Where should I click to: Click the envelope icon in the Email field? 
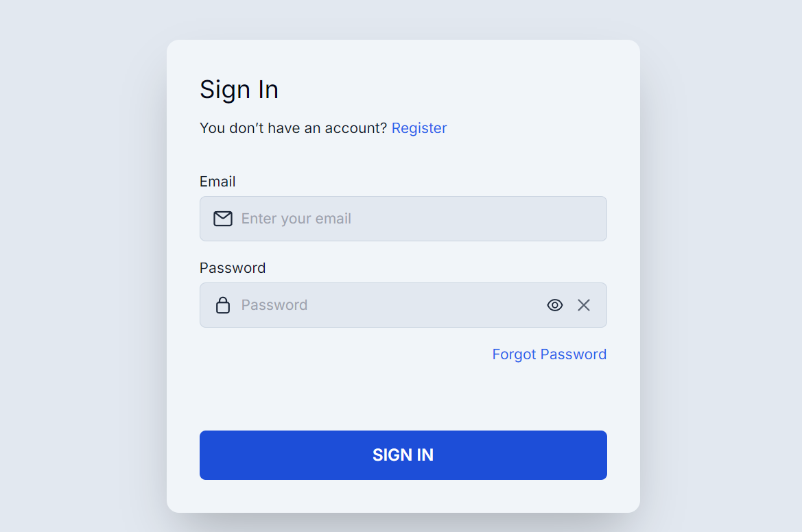coord(222,219)
